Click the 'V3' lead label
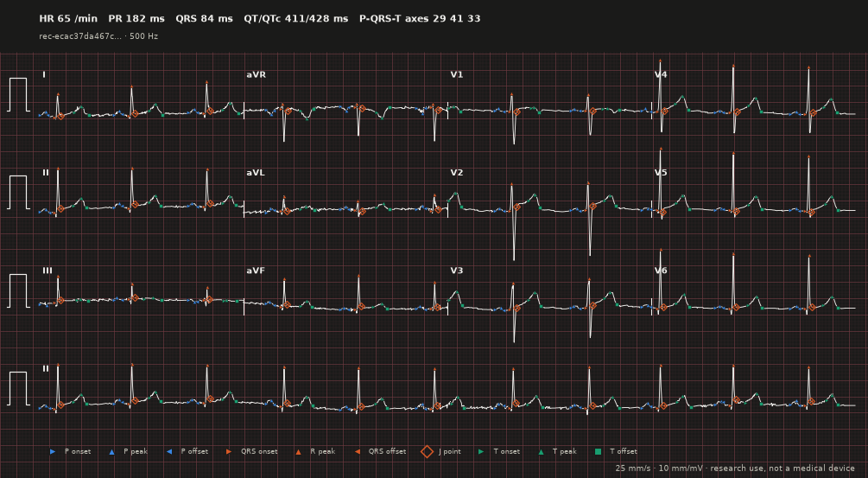Viewport: 868px width, 478px height. (x=457, y=271)
